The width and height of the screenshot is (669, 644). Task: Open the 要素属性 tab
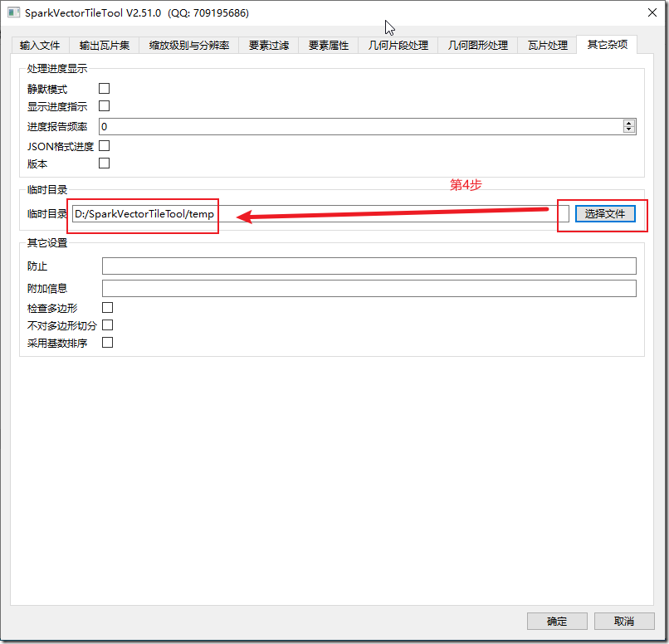tap(329, 45)
